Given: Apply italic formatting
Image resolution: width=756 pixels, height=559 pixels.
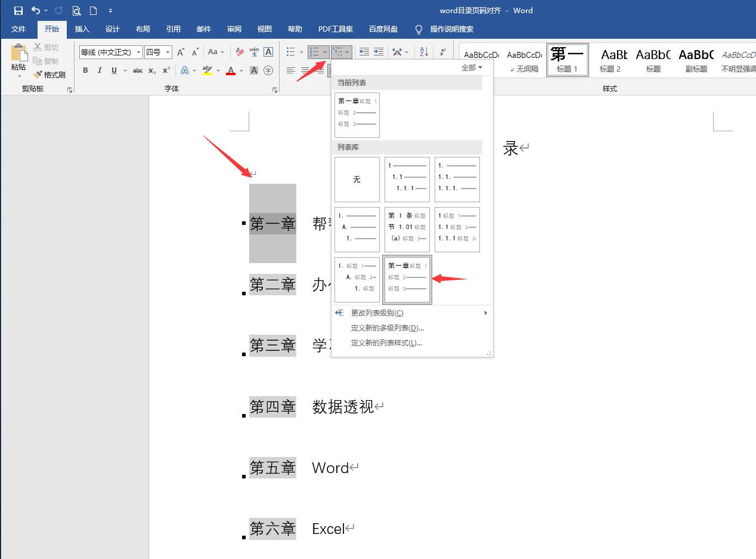Looking at the screenshot, I should click(100, 70).
